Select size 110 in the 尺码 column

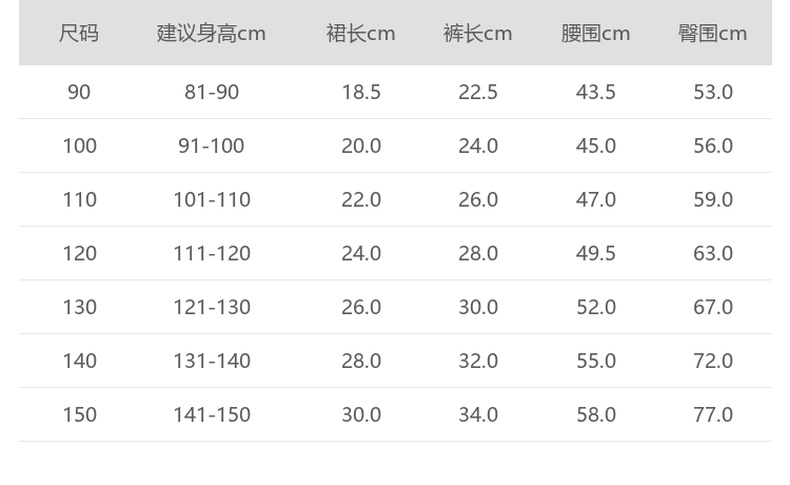click(79, 200)
